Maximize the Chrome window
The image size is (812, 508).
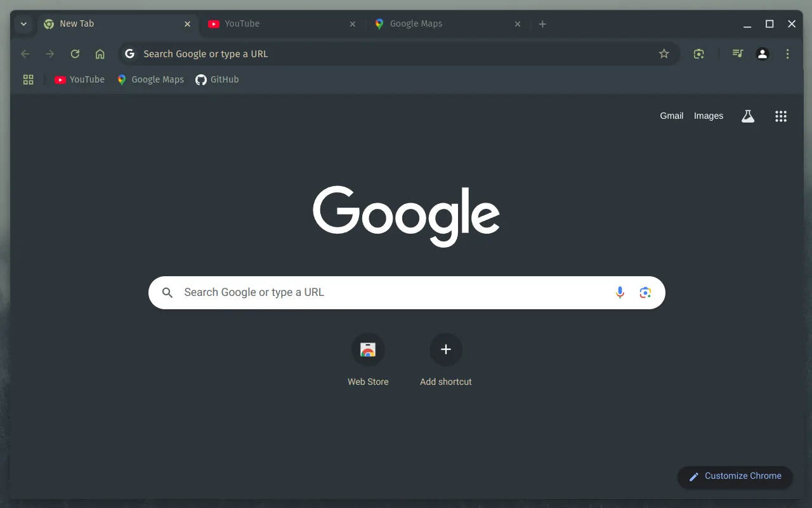point(769,24)
